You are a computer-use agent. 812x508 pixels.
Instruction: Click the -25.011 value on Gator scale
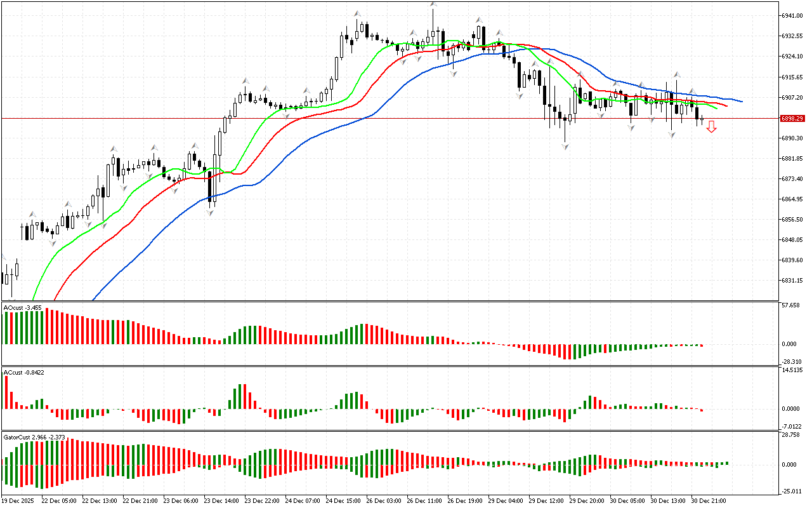point(791,491)
